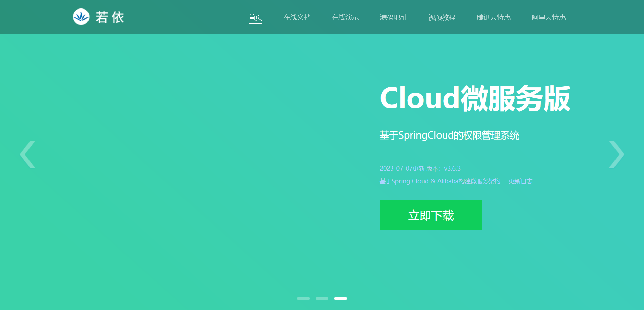
Task: Select the active third slide indicator
Action: 340,299
